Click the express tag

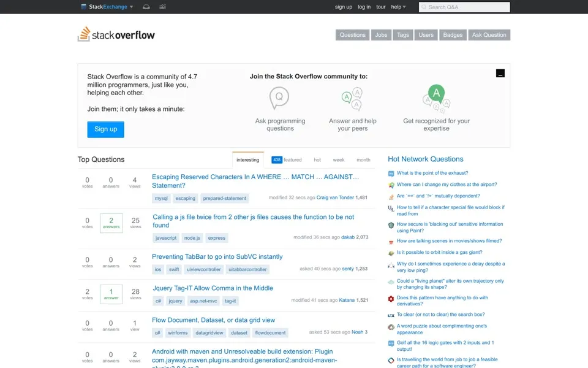point(217,238)
